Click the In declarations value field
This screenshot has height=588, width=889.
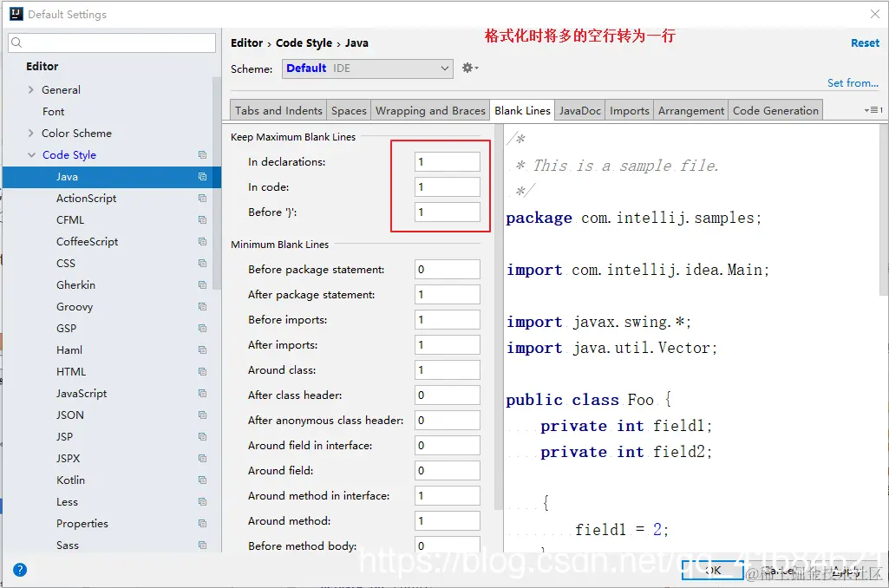[x=448, y=161]
